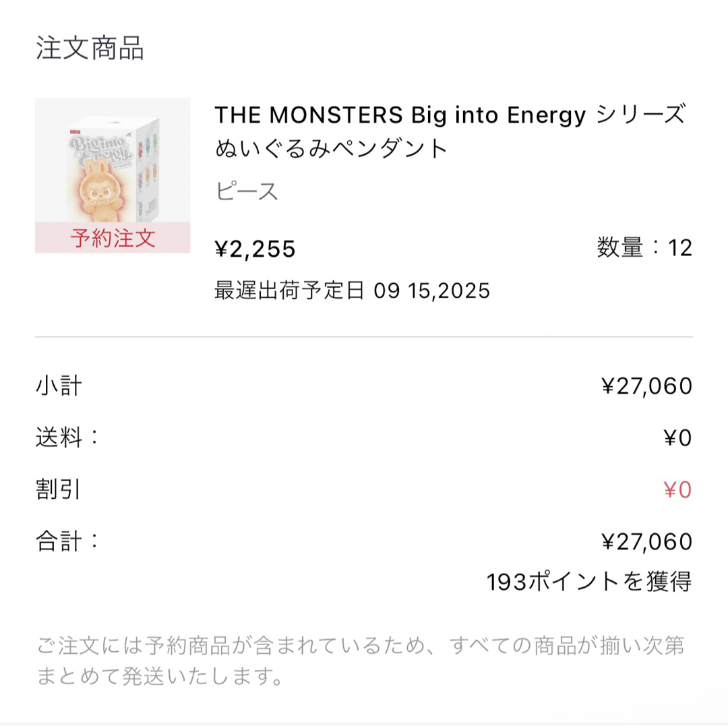Click the shipping fee value ¥0
Viewport: 728px width, 728px height.
tap(678, 438)
